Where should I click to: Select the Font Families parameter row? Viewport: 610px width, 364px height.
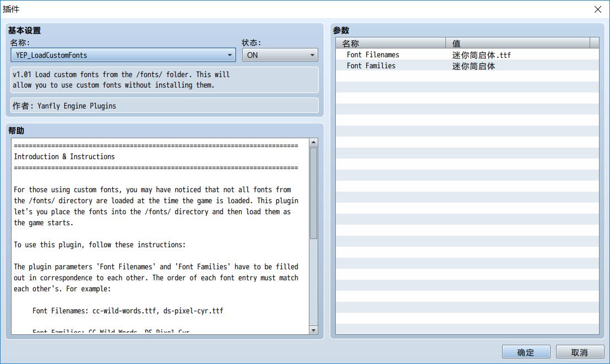coord(467,66)
